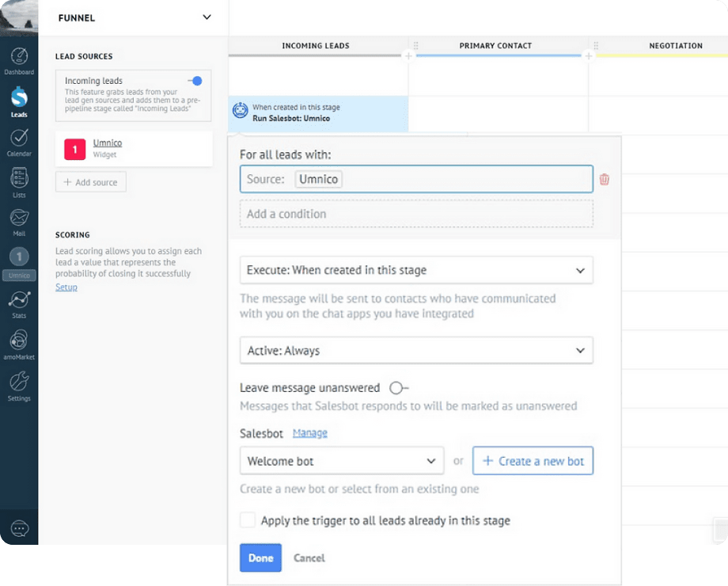The width and height of the screenshot is (728, 586).
Task: Disable the Incoming leads feature toggle
Action: click(195, 80)
